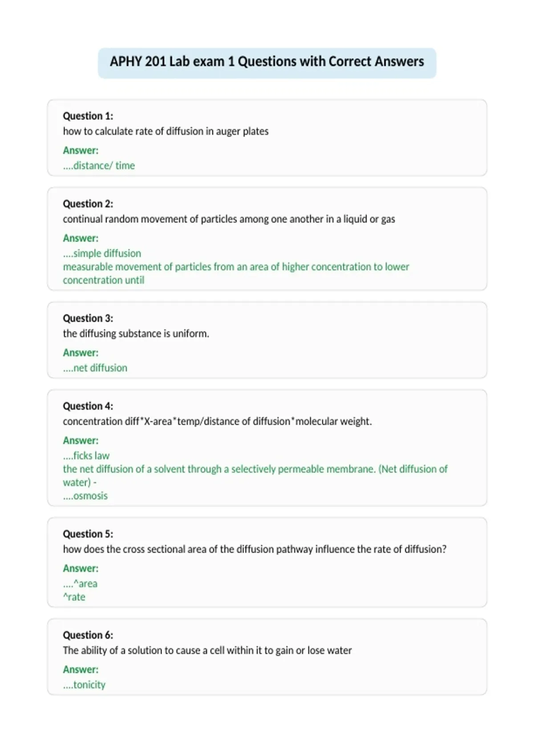
Task: Select the Question 3 heading
Action: pyautogui.click(x=88, y=318)
